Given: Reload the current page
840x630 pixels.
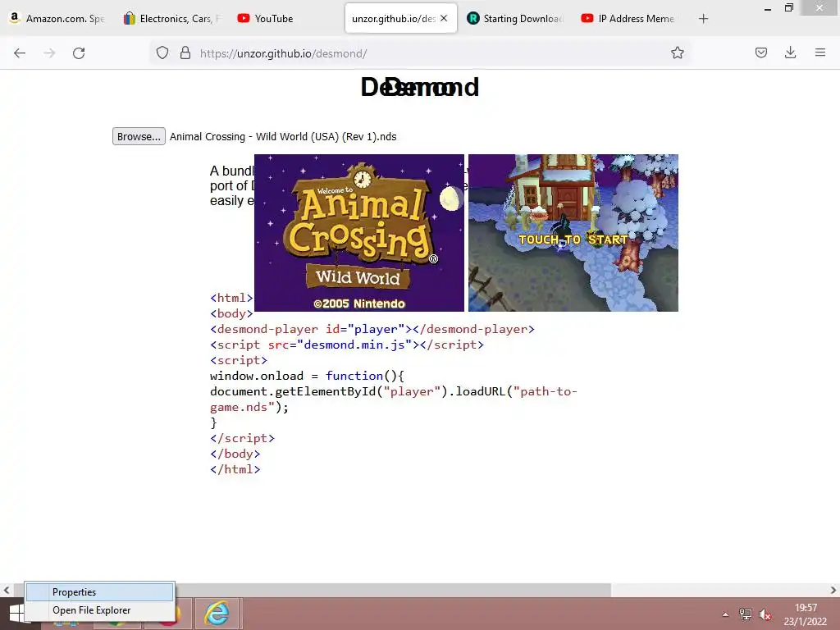Looking at the screenshot, I should click(79, 53).
